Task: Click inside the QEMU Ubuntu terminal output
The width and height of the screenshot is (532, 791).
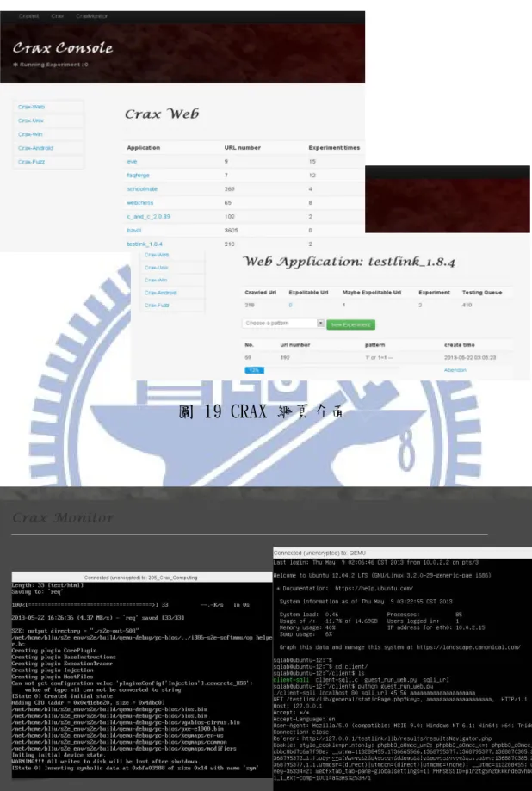Action: point(402,674)
